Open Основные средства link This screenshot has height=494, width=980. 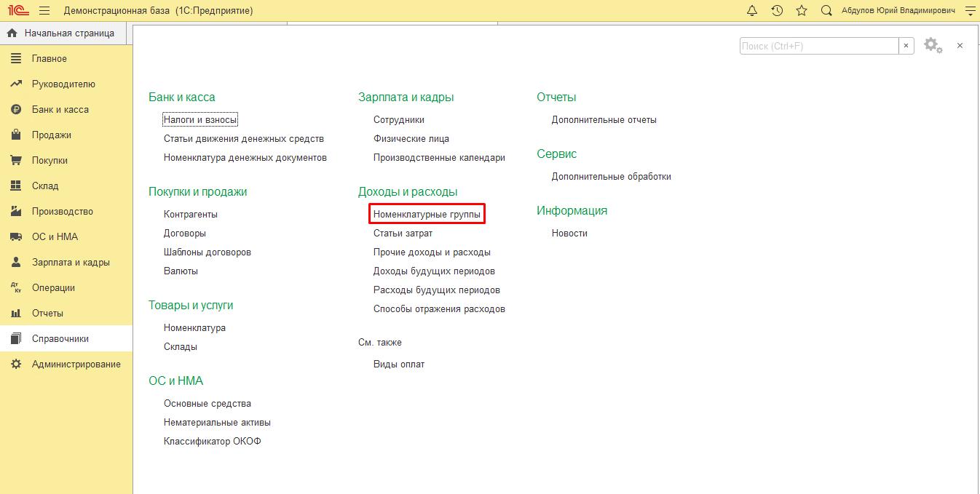click(x=208, y=403)
